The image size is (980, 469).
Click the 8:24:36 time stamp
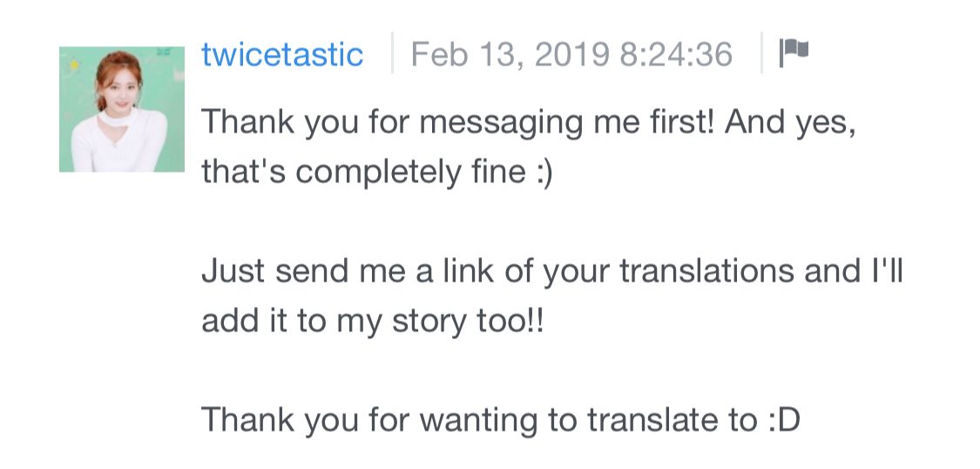676,54
